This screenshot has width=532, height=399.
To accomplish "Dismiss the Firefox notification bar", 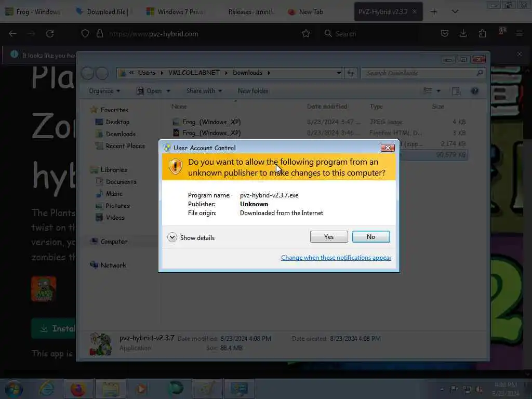I will [520, 54].
